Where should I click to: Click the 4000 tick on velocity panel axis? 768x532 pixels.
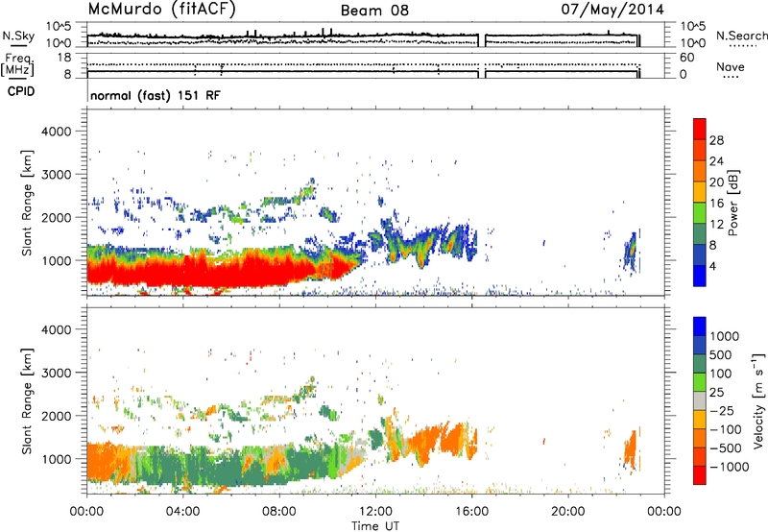point(56,329)
